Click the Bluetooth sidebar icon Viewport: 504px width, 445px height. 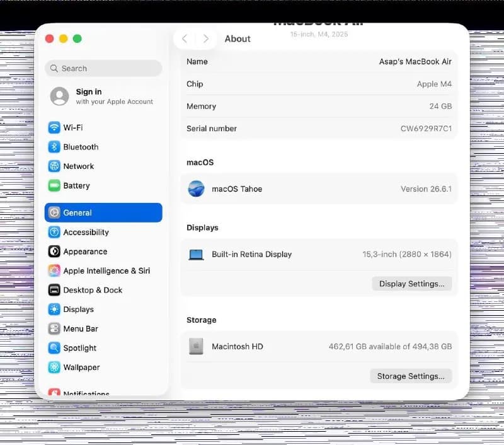point(54,147)
